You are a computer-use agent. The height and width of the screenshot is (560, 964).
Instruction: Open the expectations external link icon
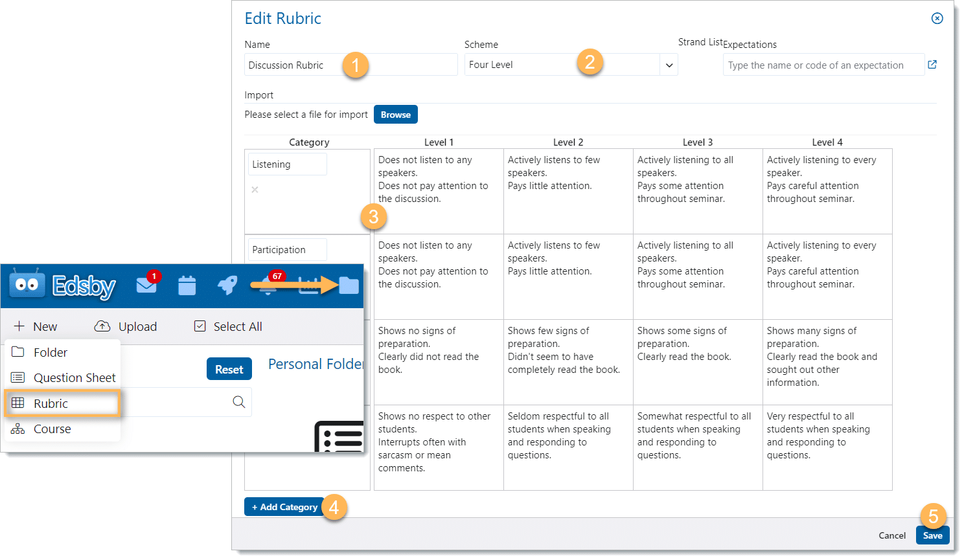pos(932,65)
